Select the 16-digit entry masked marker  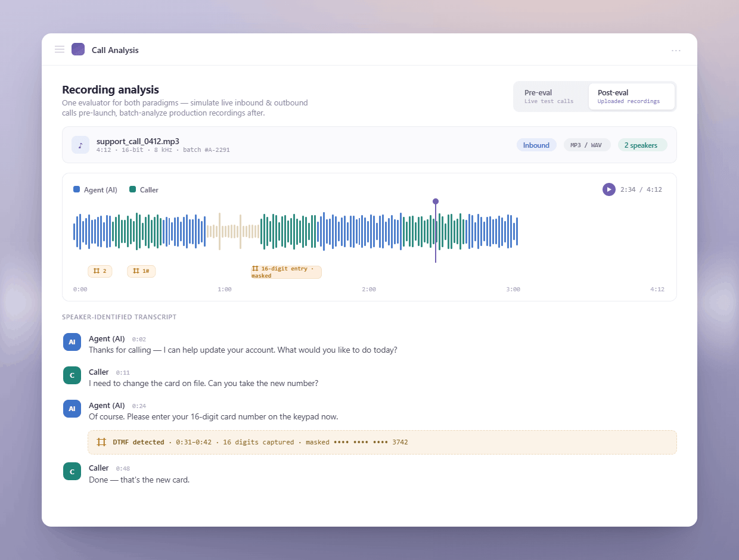tap(286, 272)
